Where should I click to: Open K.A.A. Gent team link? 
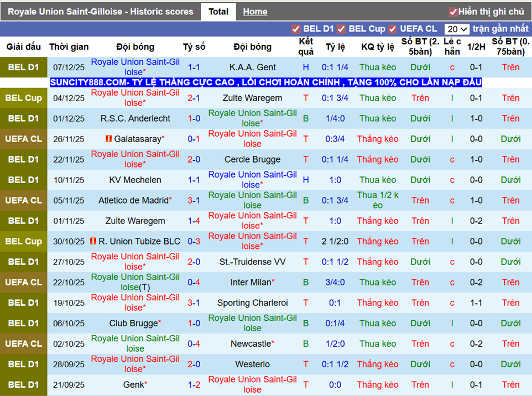pyautogui.click(x=252, y=67)
